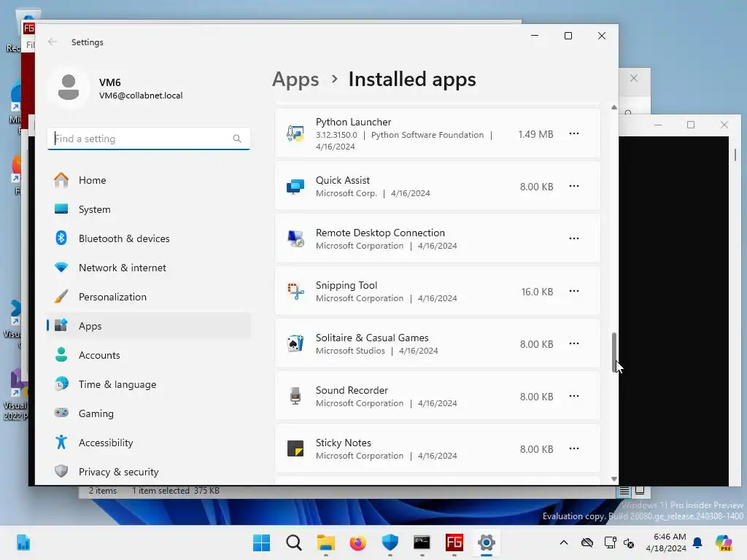The width and height of the screenshot is (747, 560).
Task: Open System settings in sidebar
Action: tap(149, 209)
